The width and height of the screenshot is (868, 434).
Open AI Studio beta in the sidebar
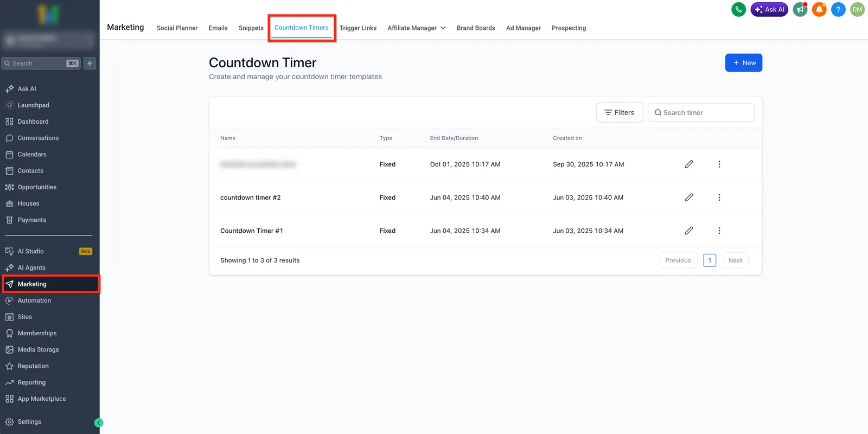point(49,251)
